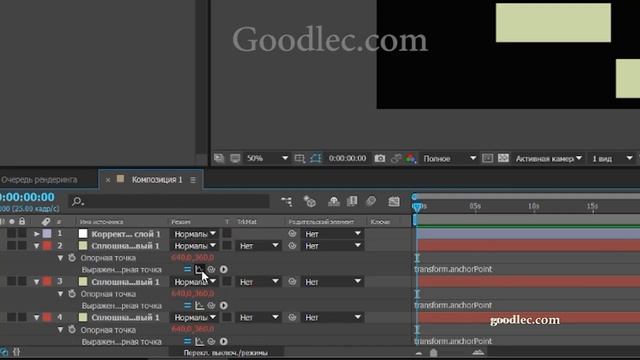640x360 pixels.
Task: Toggle layer 2 Опорная точка stopwatch
Action: tap(72, 258)
